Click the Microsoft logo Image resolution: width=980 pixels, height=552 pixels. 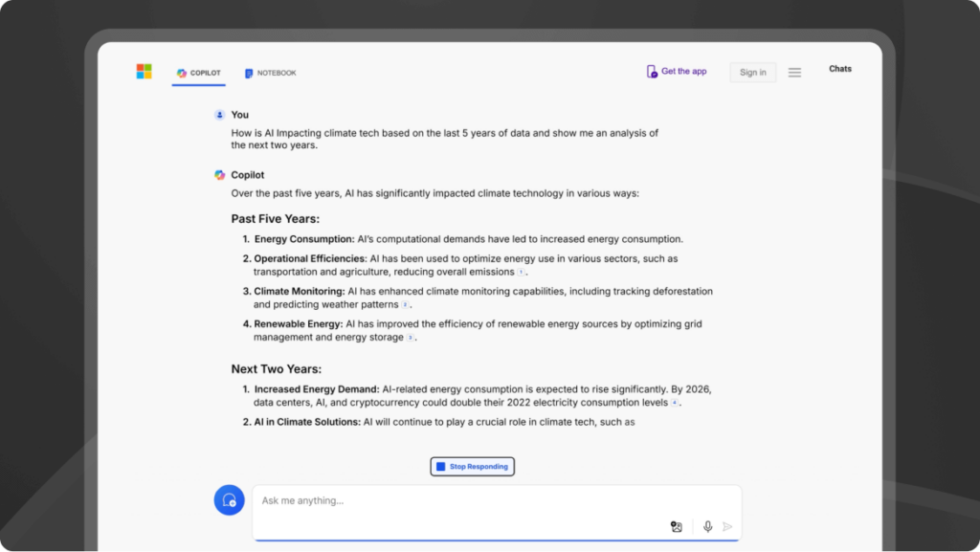[144, 72]
